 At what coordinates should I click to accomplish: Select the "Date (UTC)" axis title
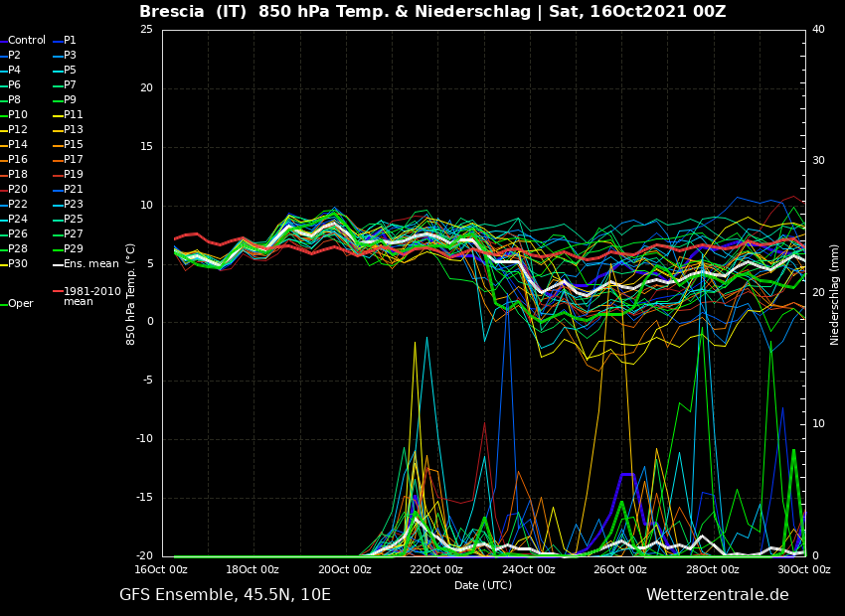coord(483,585)
